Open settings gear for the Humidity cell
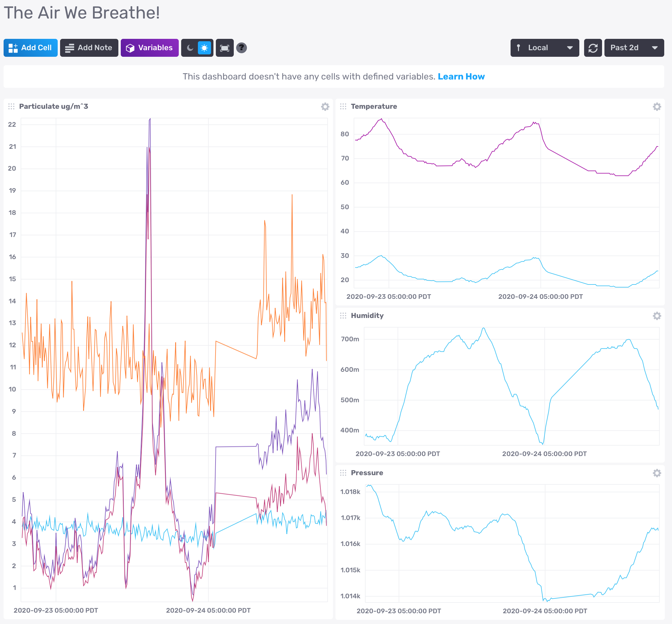The image size is (672, 624). click(x=656, y=316)
